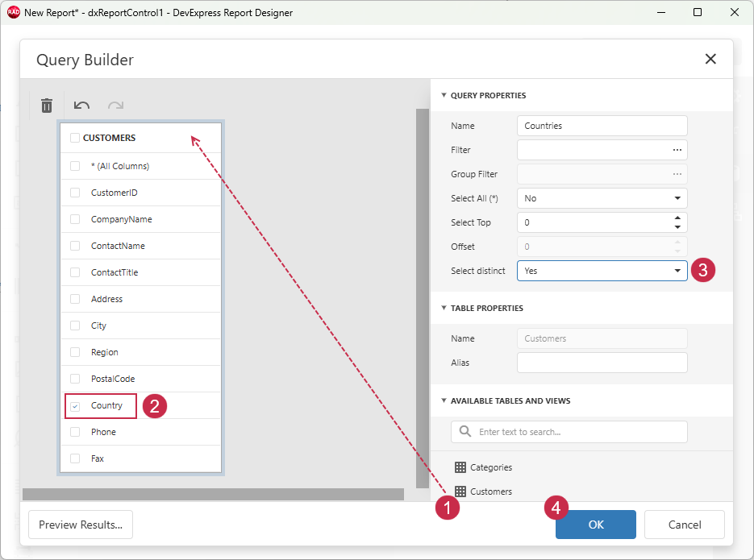
Task: Check the ContactName column checkbox
Action: (x=75, y=246)
